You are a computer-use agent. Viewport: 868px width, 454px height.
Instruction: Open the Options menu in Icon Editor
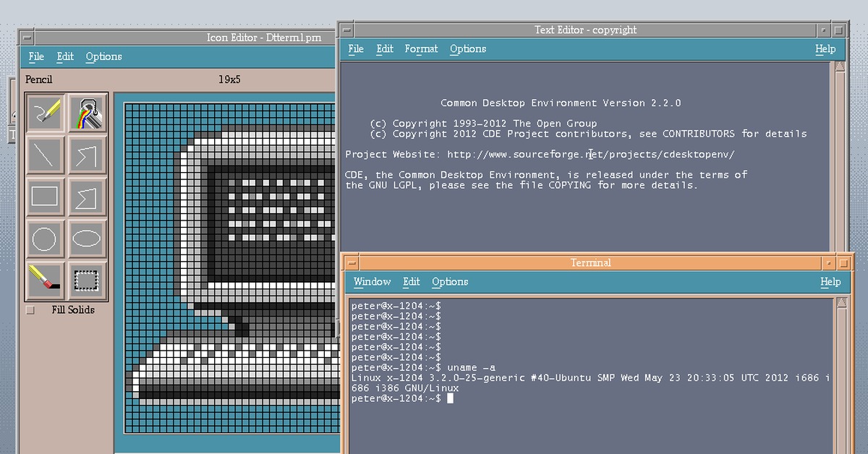click(x=103, y=56)
